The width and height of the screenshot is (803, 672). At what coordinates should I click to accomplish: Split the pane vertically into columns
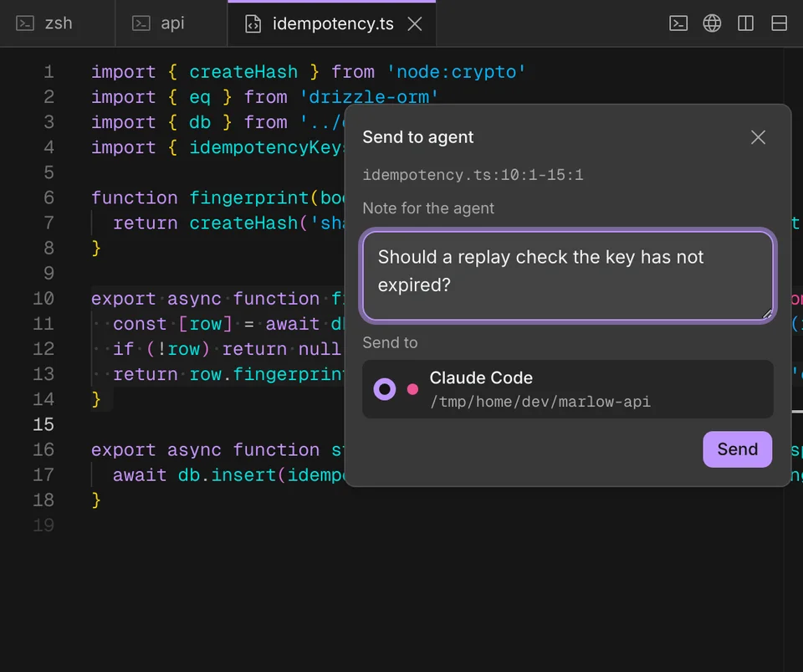click(745, 23)
